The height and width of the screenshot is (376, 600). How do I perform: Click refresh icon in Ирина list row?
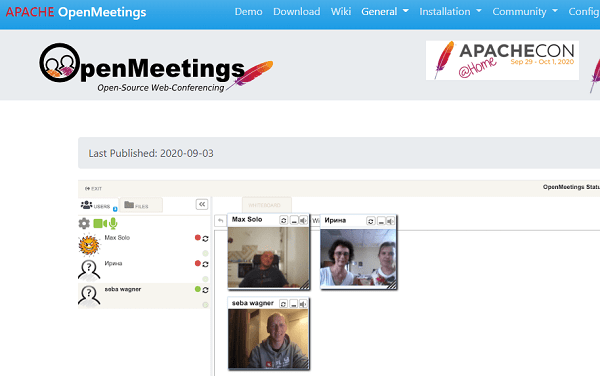coord(205,264)
